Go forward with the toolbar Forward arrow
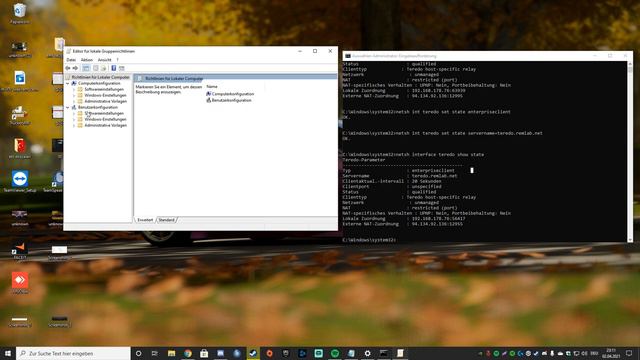This screenshot has width=640, height=360. click(75, 68)
